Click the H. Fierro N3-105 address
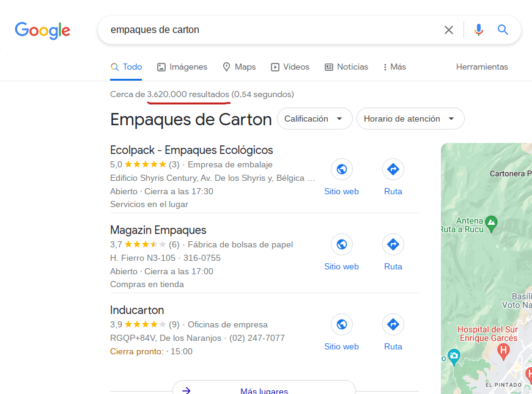 pyautogui.click(x=142, y=258)
